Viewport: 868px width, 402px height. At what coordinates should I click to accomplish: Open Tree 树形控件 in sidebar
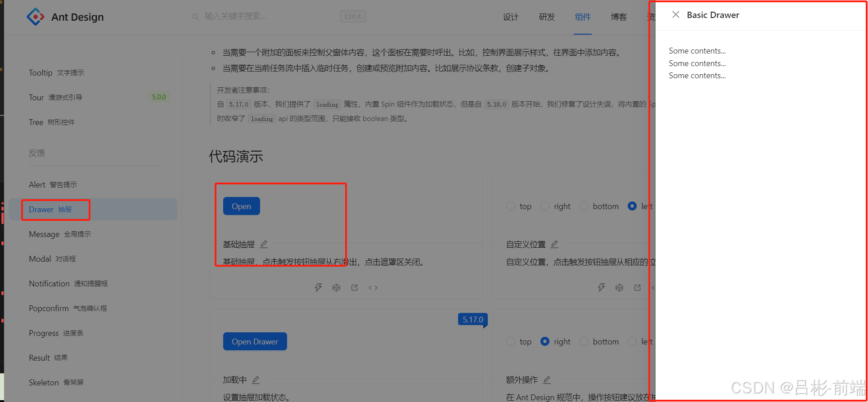(x=93, y=122)
